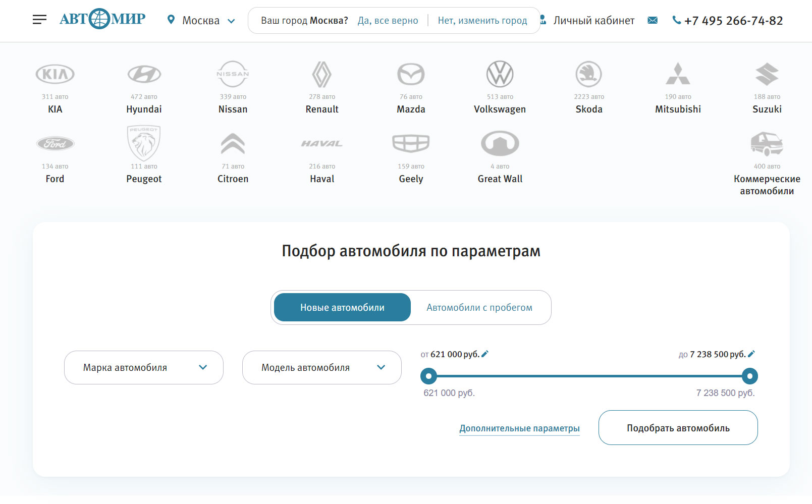Confirm city with 'Да, все верно'
The width and height of the screenshot is (812, 504).
pos(388,21)
